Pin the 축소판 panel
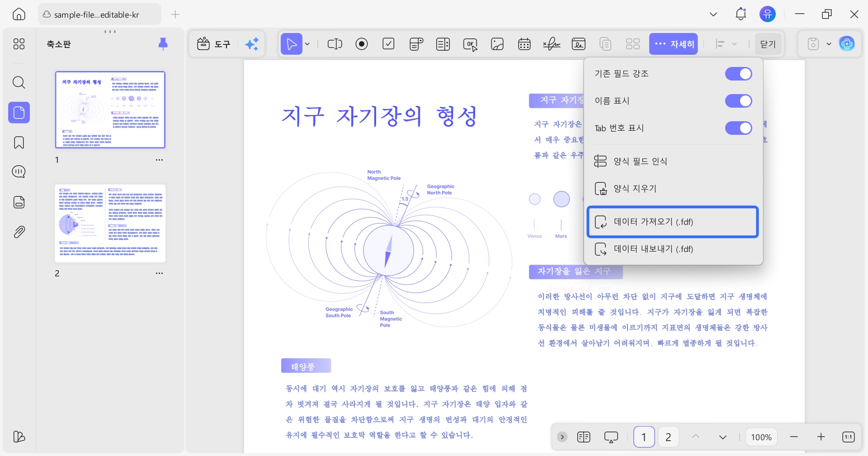The height and width of the screenshot is (456, 868). [x=163, y=44]
